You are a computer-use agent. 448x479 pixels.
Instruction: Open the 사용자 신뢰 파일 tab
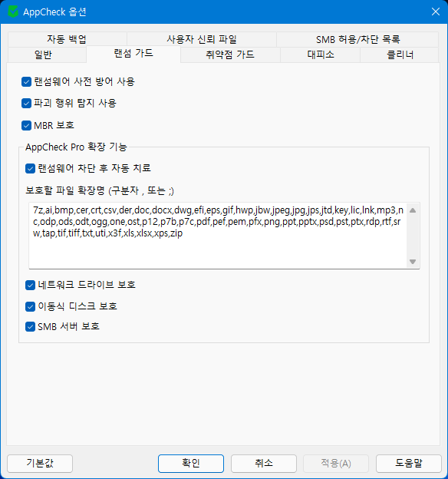coord(202,39)
